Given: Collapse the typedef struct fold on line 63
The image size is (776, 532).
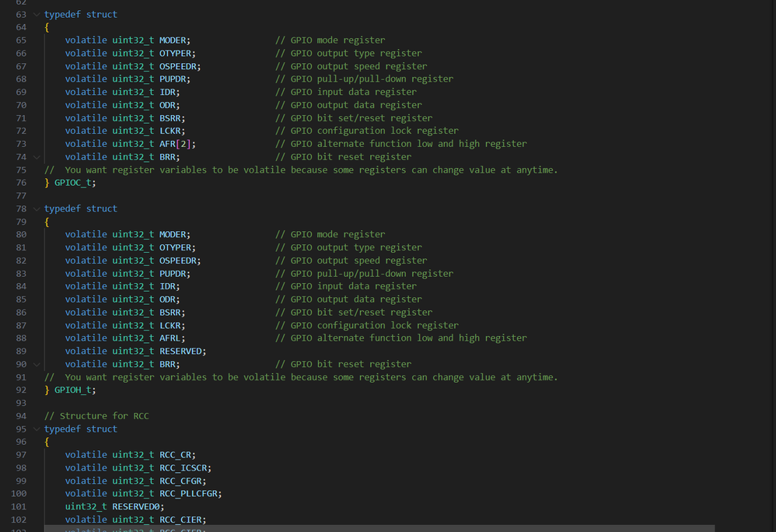Looking at the screenshot, I should click(x=37, y=14).
